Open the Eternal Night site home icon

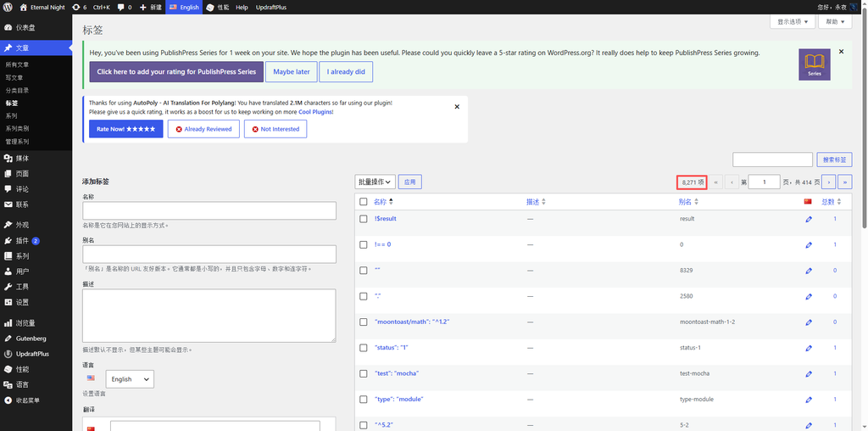tap(23, 7)
